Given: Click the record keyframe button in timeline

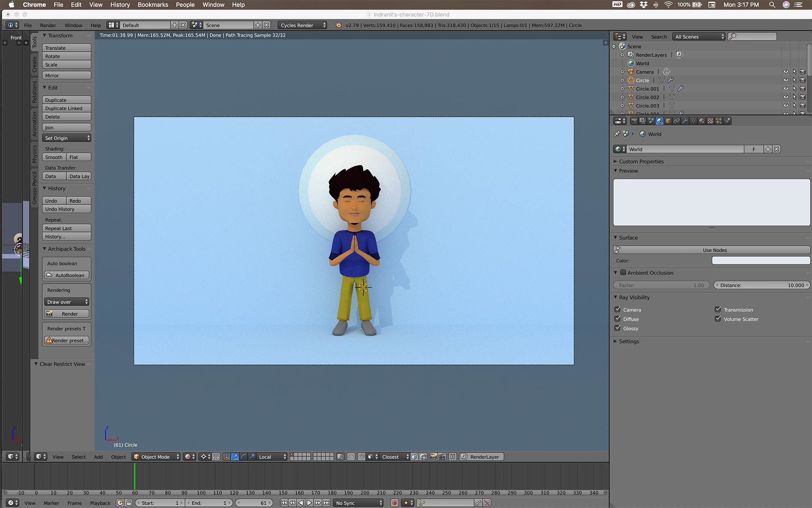Looking at the screenshot, I should [x=394, y=503].
